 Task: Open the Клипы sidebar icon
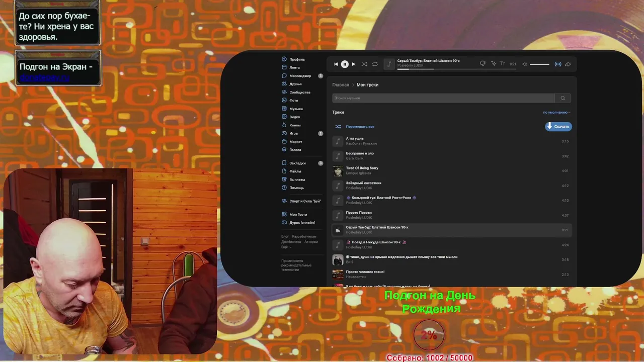[284, 125]
